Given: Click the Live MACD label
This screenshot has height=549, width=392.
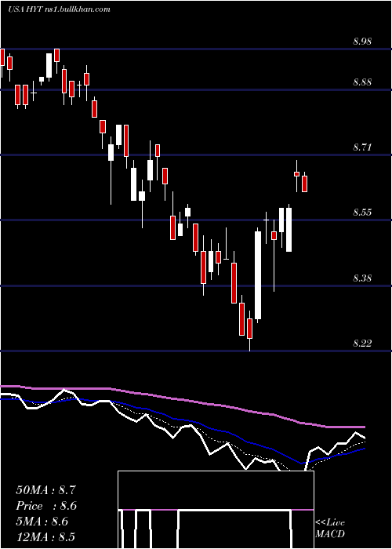Looking at the screenshot, I should click(330, 528).
